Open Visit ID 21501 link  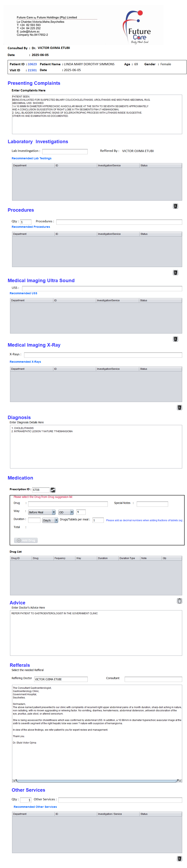pyautogui.click(x=32, y=70)
